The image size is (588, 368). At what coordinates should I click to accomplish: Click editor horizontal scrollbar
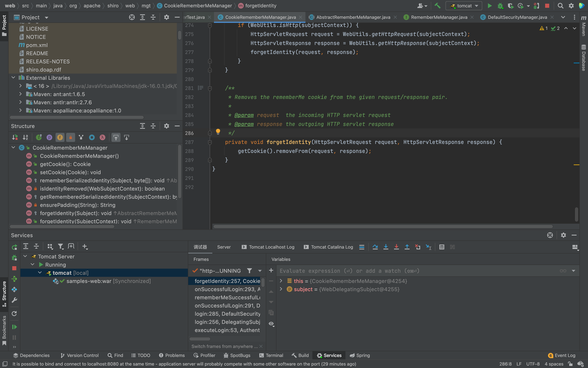tap(383, 226)
